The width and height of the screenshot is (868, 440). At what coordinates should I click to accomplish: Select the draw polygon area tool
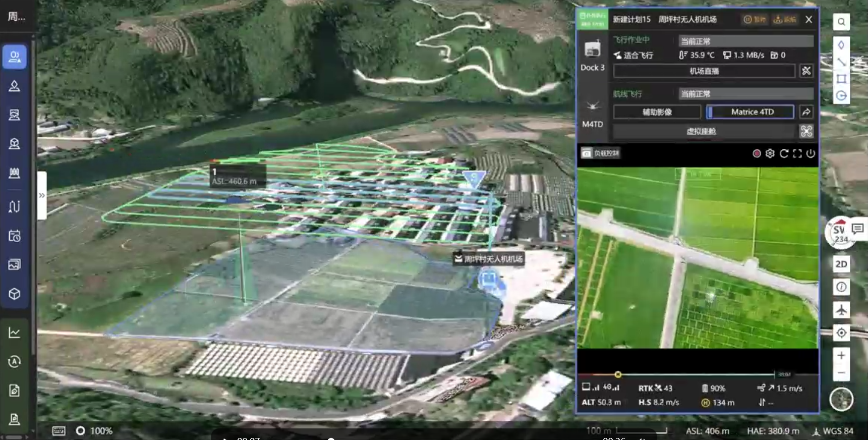pyautogui.click(x=841, y=79)
